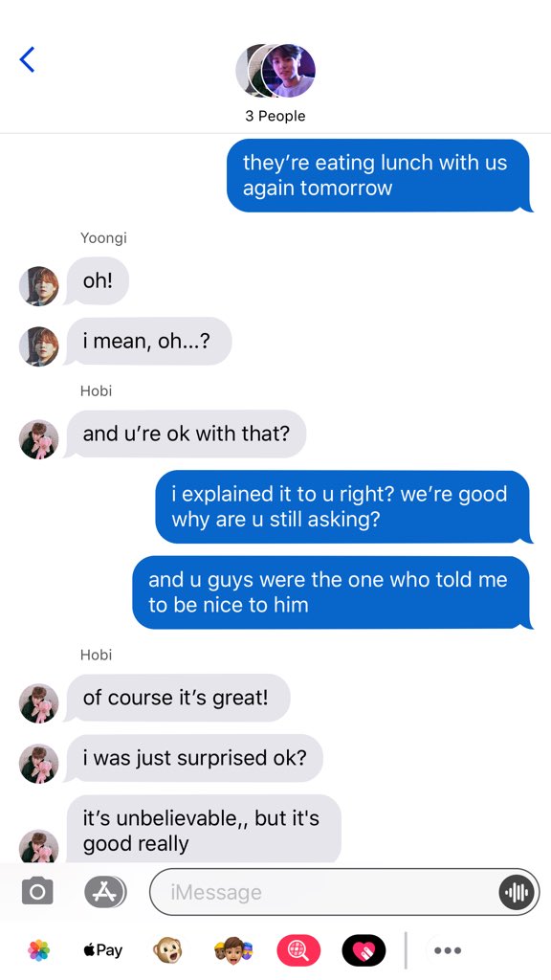Select the 'i was just surprised ok?' bubble
551x980 pixels.
(193, 758)
